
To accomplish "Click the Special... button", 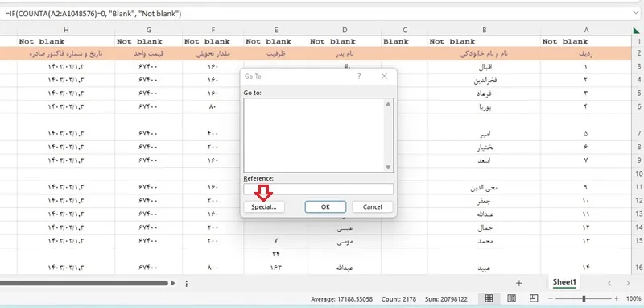I will 264,207.
